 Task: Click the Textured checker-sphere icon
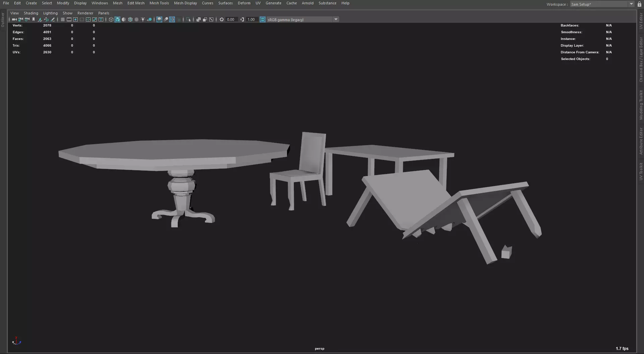pyautogui.click(x=137, y=19)
